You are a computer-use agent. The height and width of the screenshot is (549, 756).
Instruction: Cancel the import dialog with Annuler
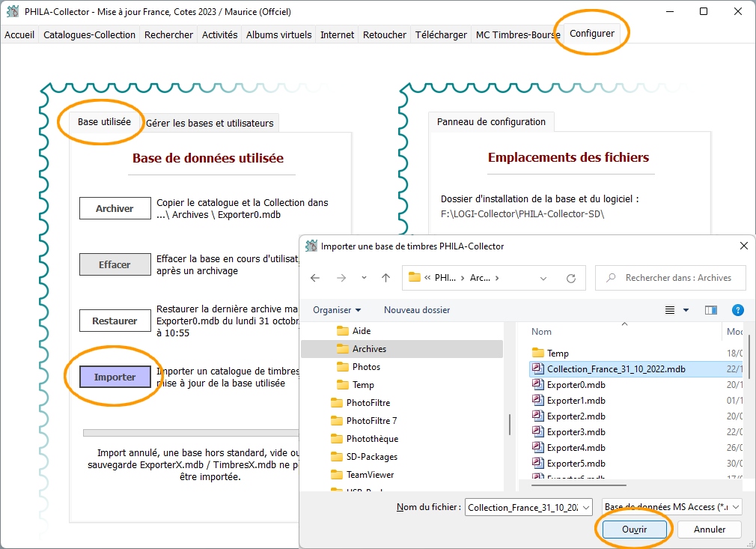tap(710, 530)
